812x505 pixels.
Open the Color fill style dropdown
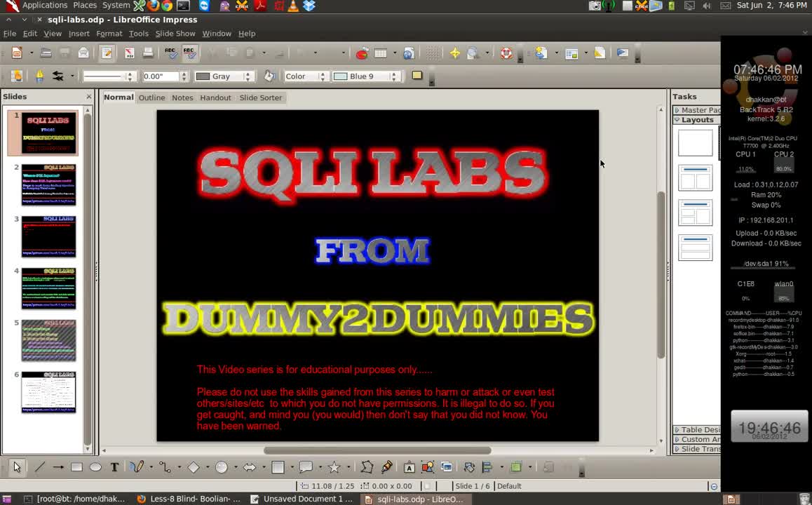point(322,76)
